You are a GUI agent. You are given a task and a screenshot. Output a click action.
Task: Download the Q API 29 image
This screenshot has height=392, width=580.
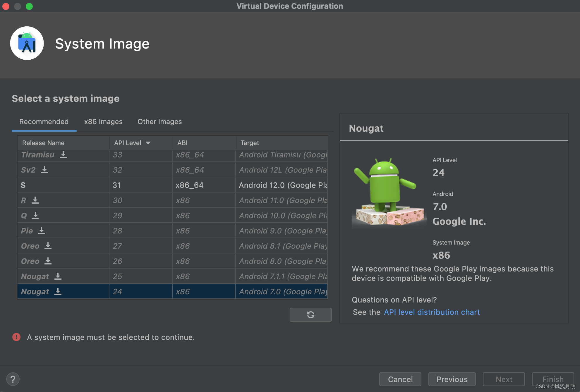tap(36, 215)
